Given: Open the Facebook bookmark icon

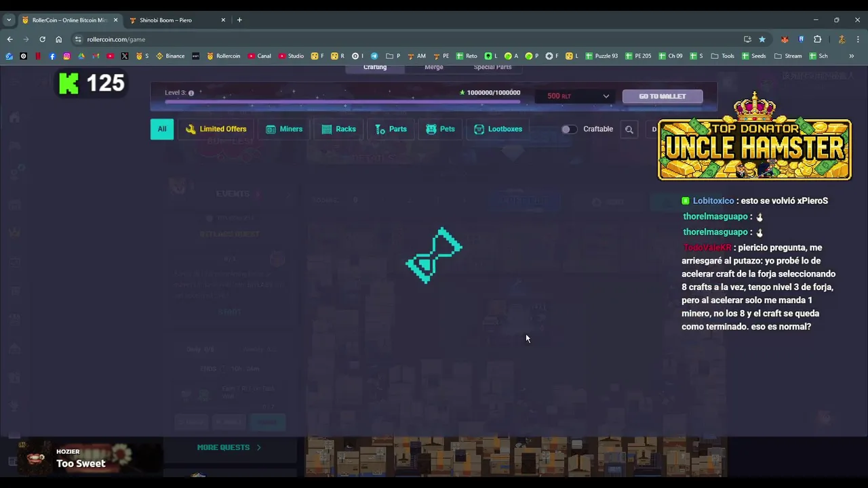Looking at the screenshot, I should pyautogui.click(x=52, y=56).
